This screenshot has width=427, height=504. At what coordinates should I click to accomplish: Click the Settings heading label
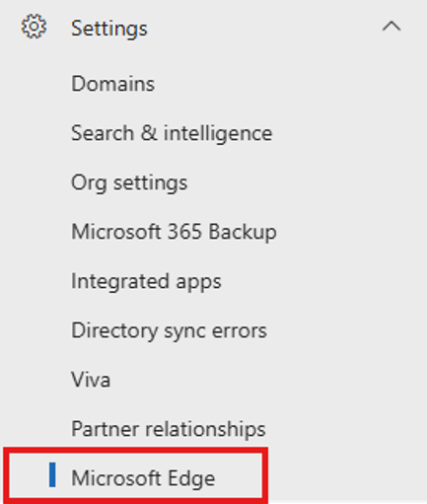[109, 29]
